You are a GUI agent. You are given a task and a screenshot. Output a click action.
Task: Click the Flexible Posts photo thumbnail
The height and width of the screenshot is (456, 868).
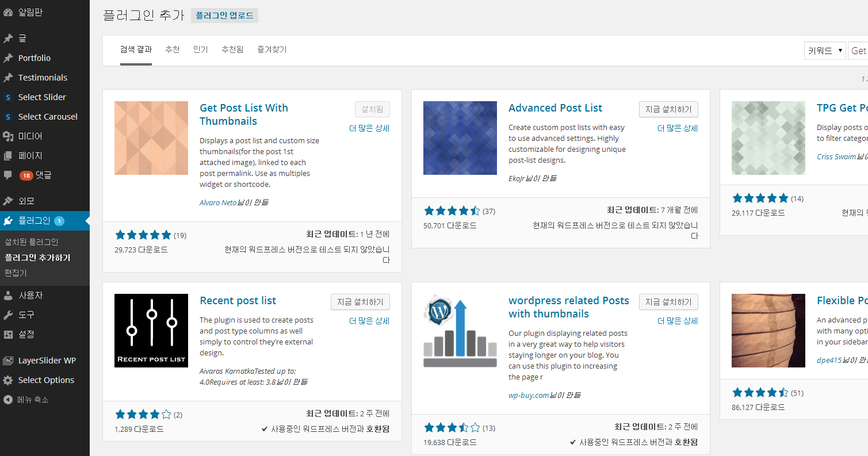click(x=768, y=331)
